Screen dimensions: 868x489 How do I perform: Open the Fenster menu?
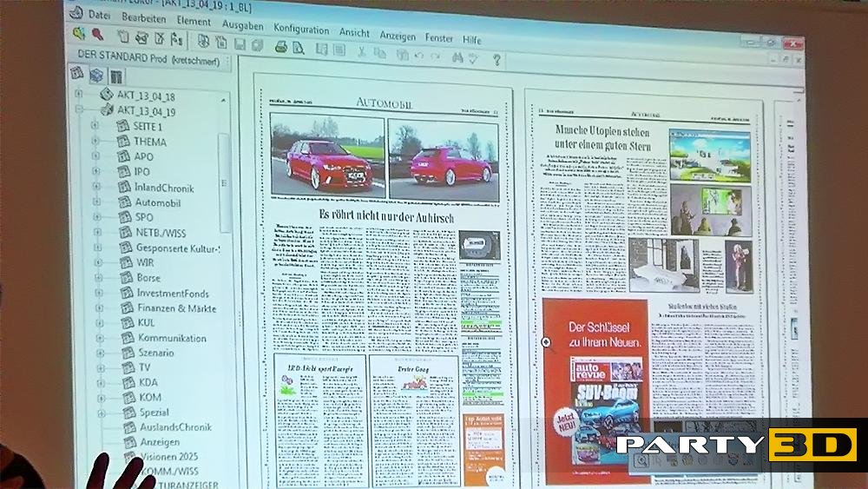pyautogui.click(x=439, y=38)
